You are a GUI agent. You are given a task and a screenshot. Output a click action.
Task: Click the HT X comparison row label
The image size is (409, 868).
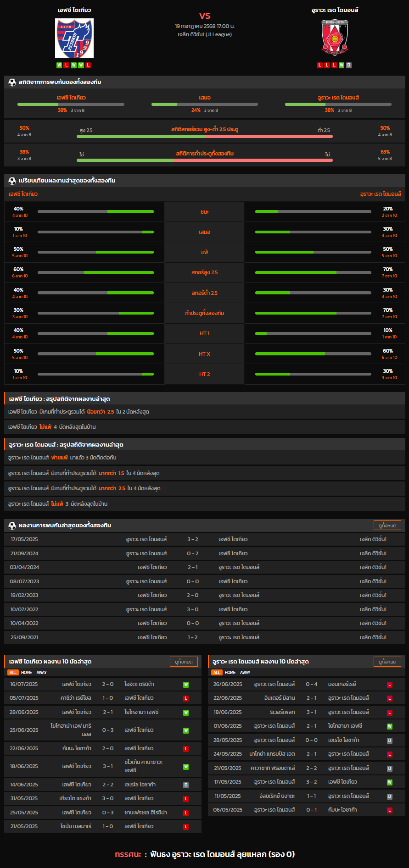point(205,354)
